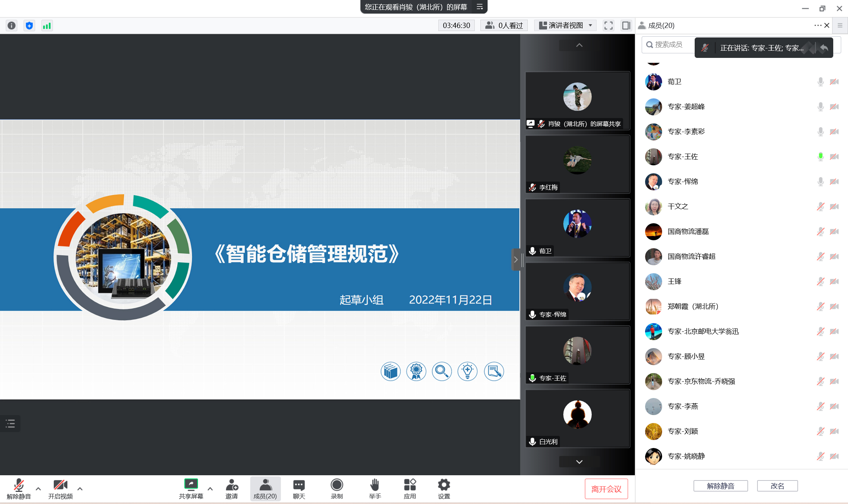Turn on camera with 开启视频
Viewport: 848px width, 504px height.
pyautogui.click(x=60, y=488)
